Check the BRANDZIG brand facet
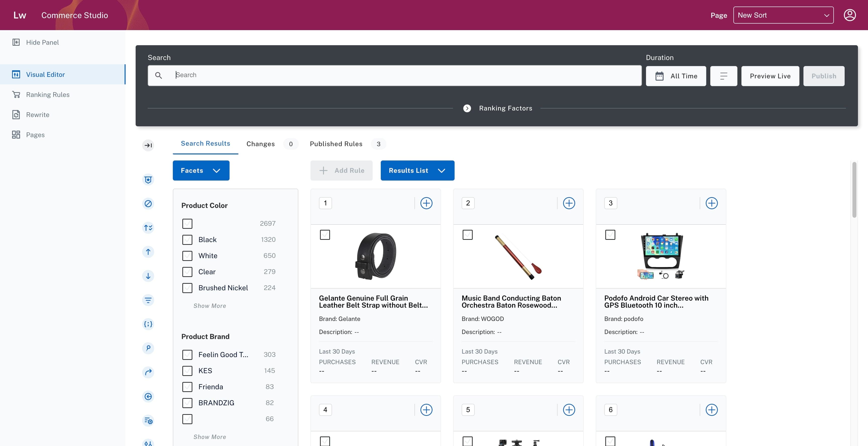The image size is (868, 446). pyautogui.click(x=187, y=403)
